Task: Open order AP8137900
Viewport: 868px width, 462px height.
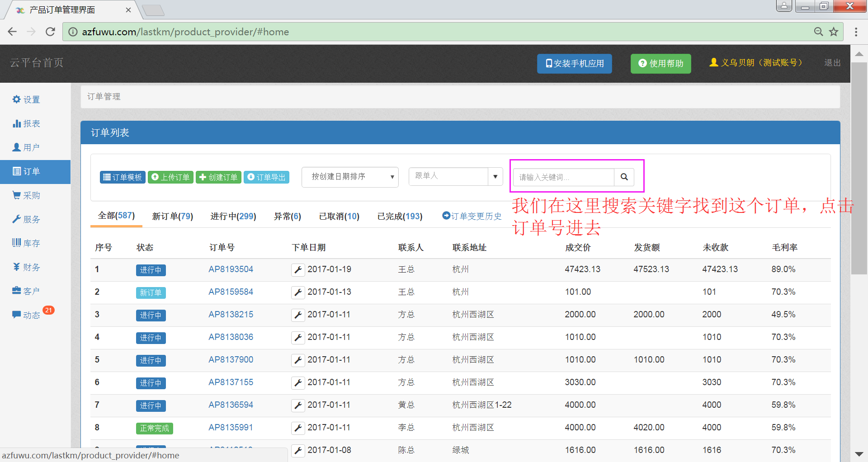Action: click(231, 359)
